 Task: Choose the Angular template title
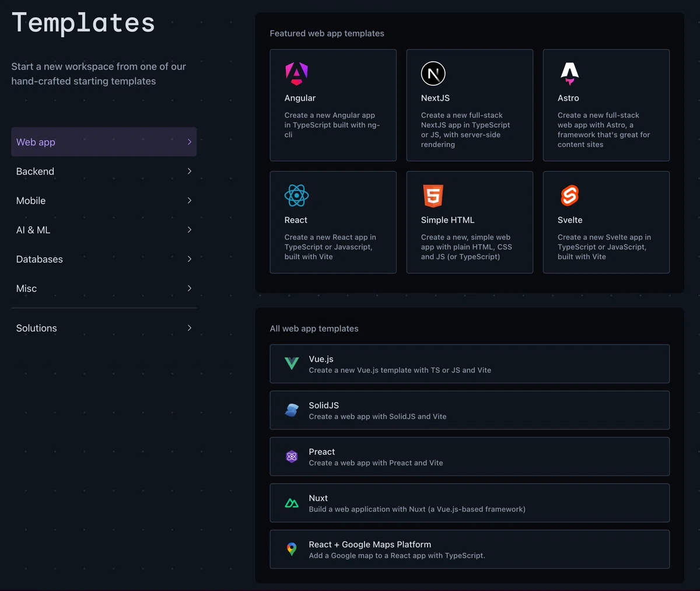click(x=300, y=98)
